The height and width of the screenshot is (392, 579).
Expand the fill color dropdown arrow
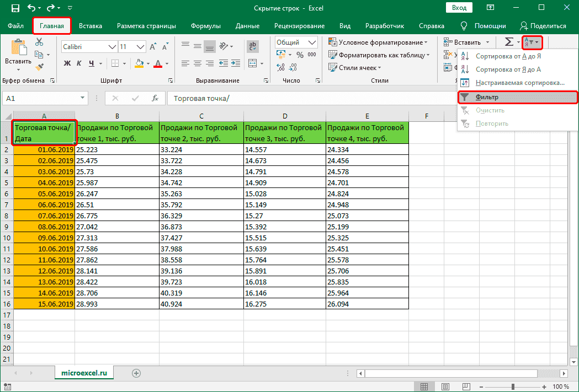[148, 63]
